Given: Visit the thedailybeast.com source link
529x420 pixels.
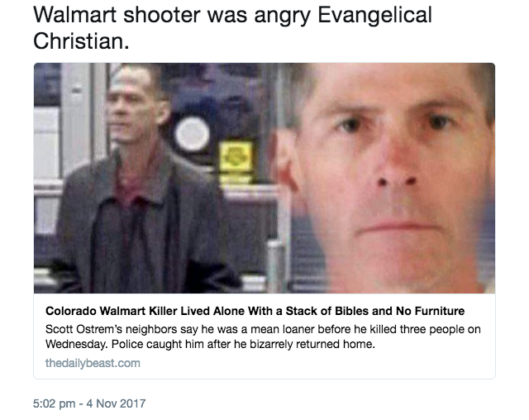Looking at the screenshot, I should 93,363.
